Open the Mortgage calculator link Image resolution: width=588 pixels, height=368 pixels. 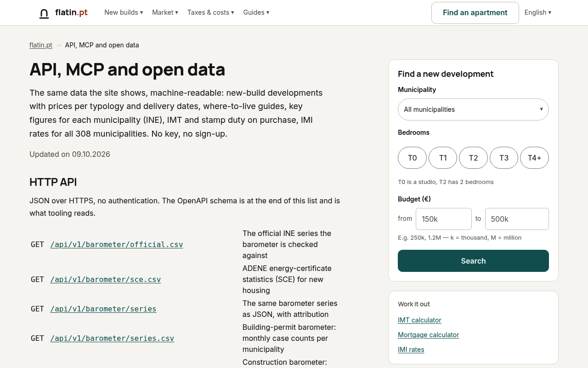[x=429, y=335]
